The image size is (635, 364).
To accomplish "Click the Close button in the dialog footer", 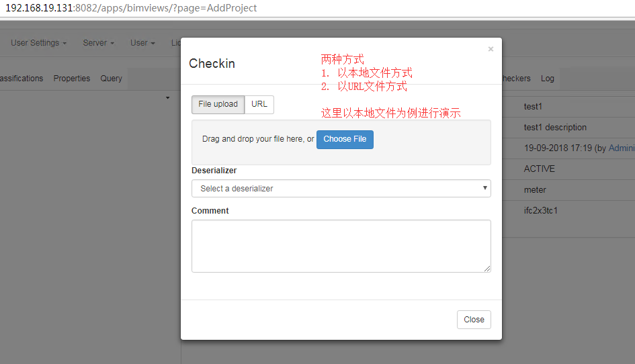I will point(474,320).
